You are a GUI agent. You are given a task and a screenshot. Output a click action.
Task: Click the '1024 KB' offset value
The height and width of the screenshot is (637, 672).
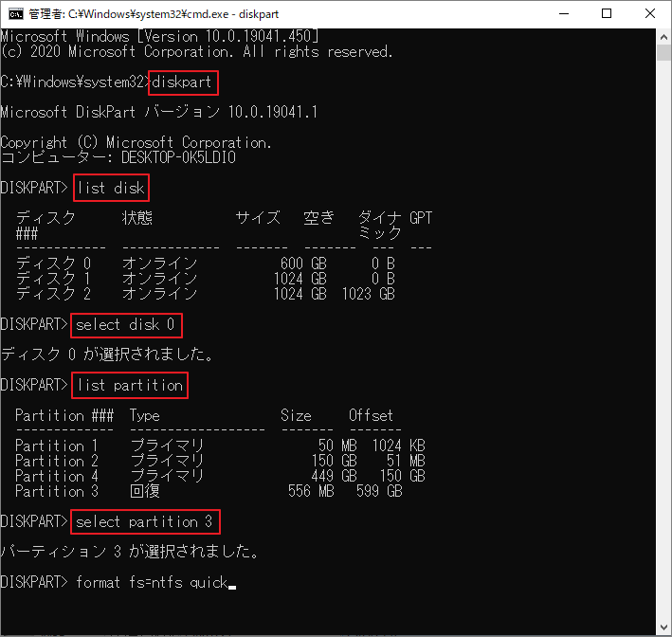(x=399, y=446)
